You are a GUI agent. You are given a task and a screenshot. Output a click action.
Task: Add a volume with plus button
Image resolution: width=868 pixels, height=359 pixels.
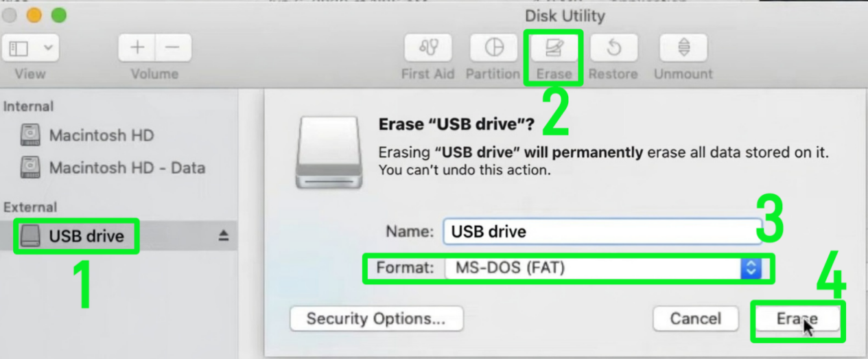(x=137, y=48)
